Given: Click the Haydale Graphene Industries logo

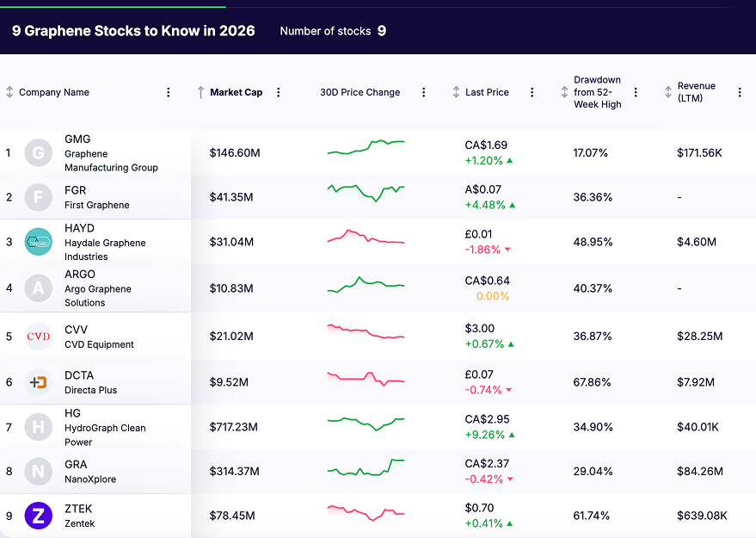Looking at the screenshot, I should click(x=39, y=242).
